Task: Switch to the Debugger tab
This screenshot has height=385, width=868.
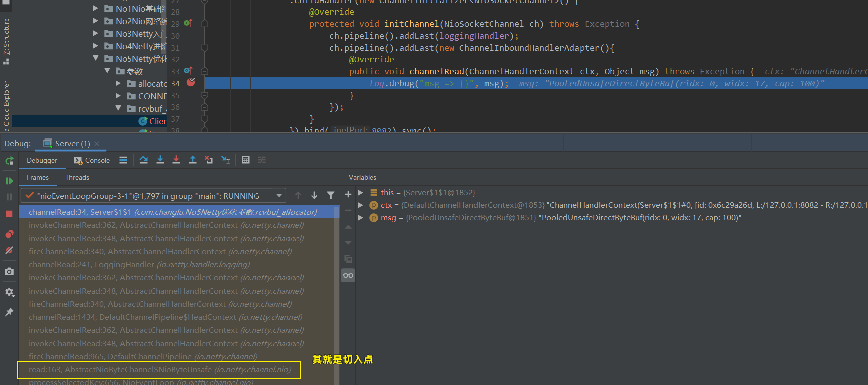Action: [42, 161]
